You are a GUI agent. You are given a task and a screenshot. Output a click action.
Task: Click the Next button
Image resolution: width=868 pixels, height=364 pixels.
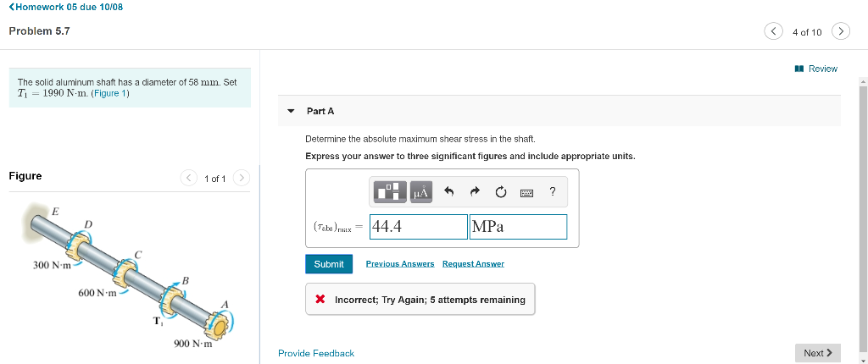[818, 353]
